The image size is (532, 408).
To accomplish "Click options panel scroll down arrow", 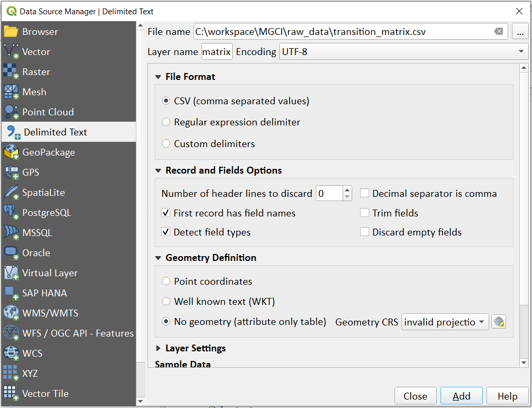I will tap(524, 363).
